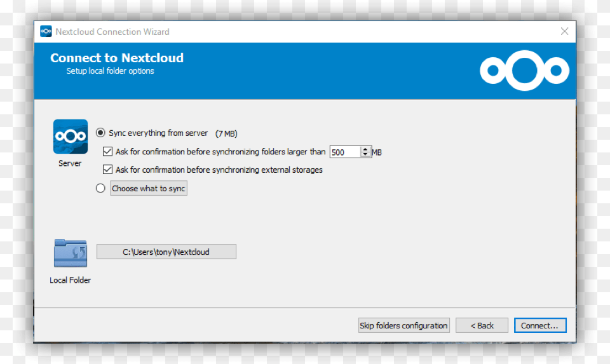Toggle confirmation for folders larger than limit

click(x=108, y=152)
